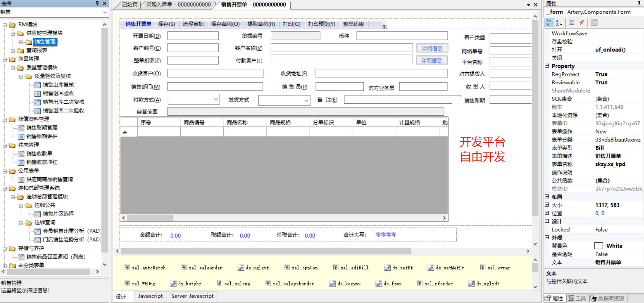This screenshot has width=644, height=303.
Task: Select the ds_kczyhz dataset component
Action: coord(173,283)
